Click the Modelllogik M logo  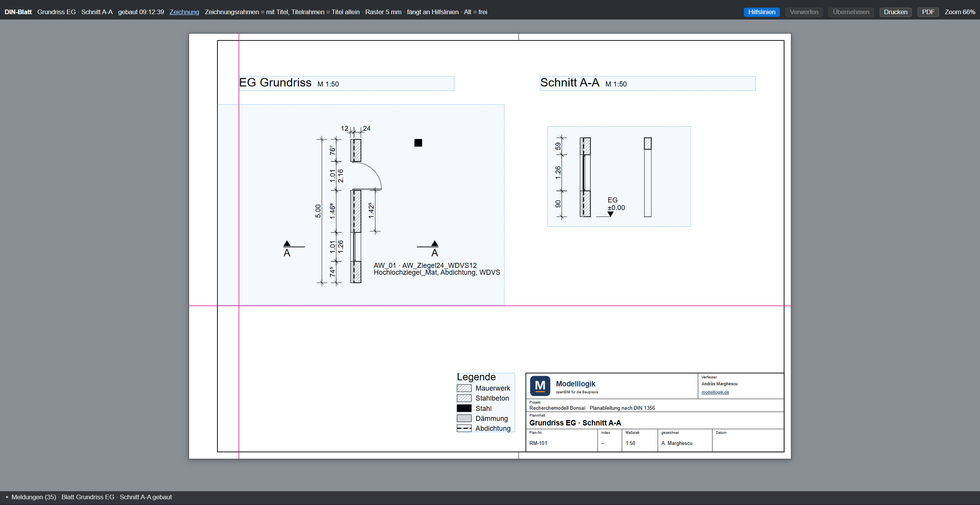[x=540, y=386]
